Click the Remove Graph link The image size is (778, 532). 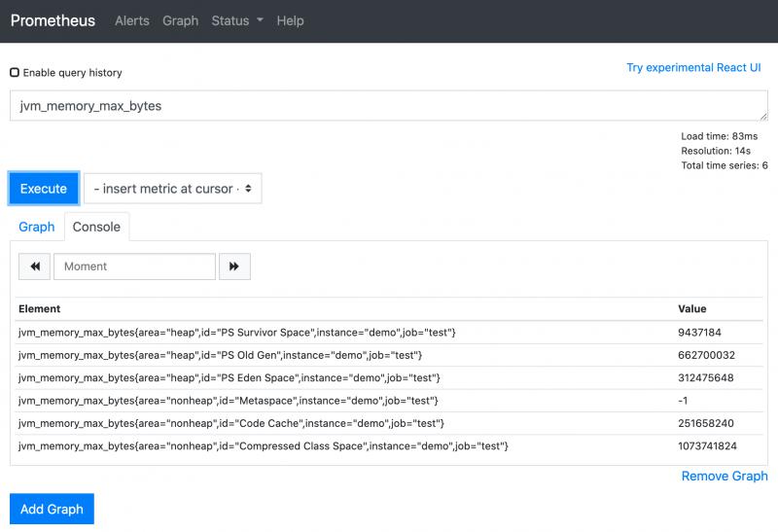725,476
